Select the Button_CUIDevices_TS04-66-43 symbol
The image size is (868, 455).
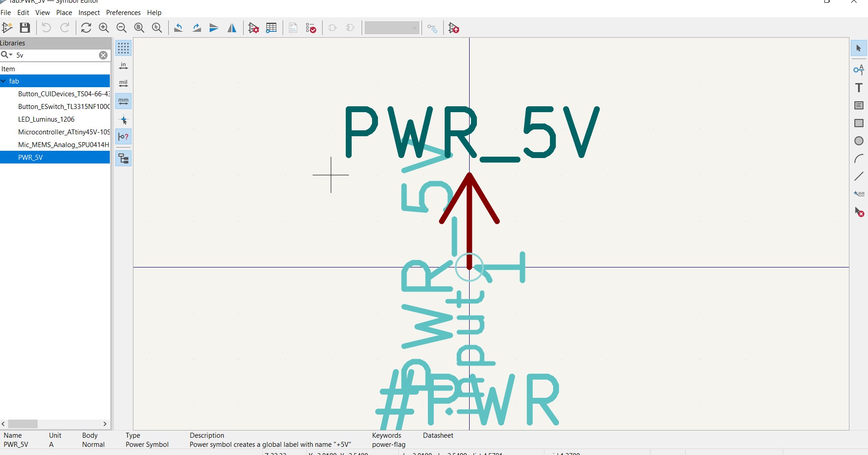pos(64,94)
